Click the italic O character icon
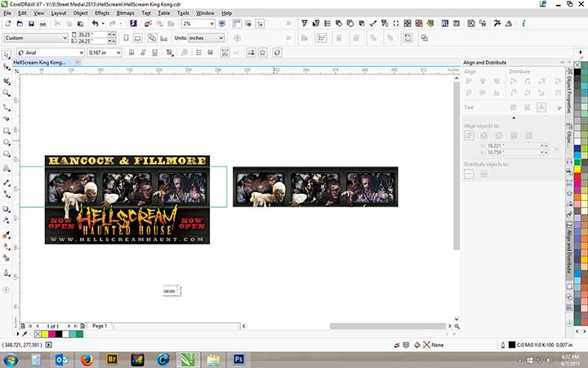588x368 pixels. tap(277, 52)
